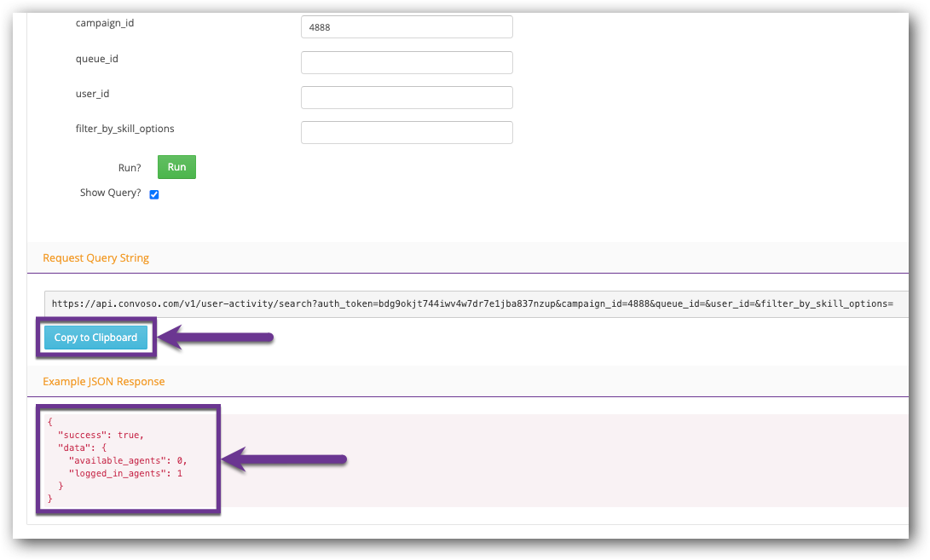This screenshot has width=930, height=560.
Task: Select the filter_by_skill_options input field
Action: pos(407,132)
